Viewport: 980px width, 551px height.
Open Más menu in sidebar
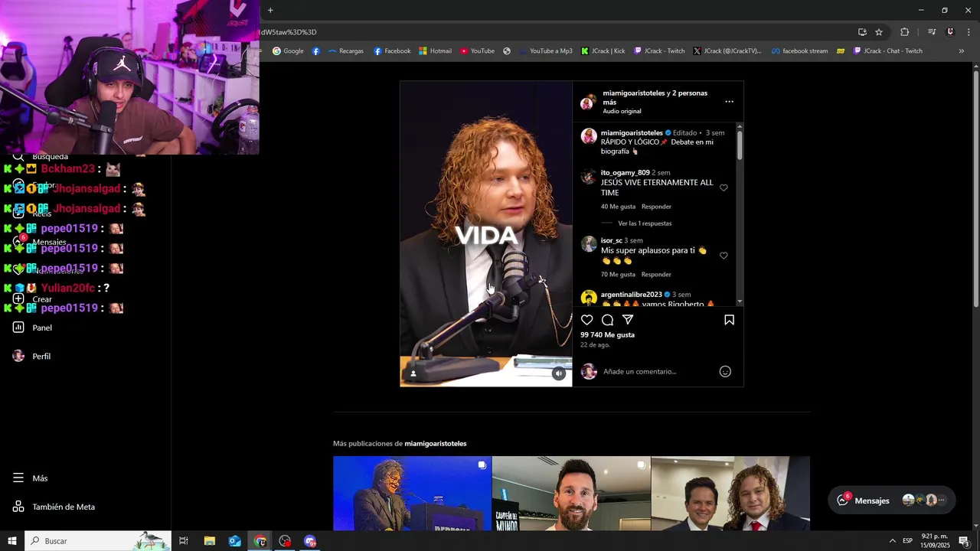[x=40, y=478]
